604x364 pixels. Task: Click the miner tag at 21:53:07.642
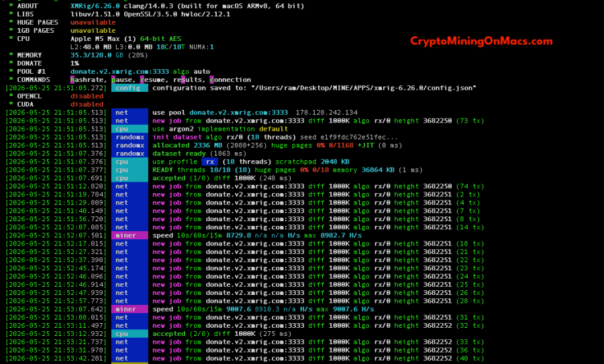tap(130, 309)
